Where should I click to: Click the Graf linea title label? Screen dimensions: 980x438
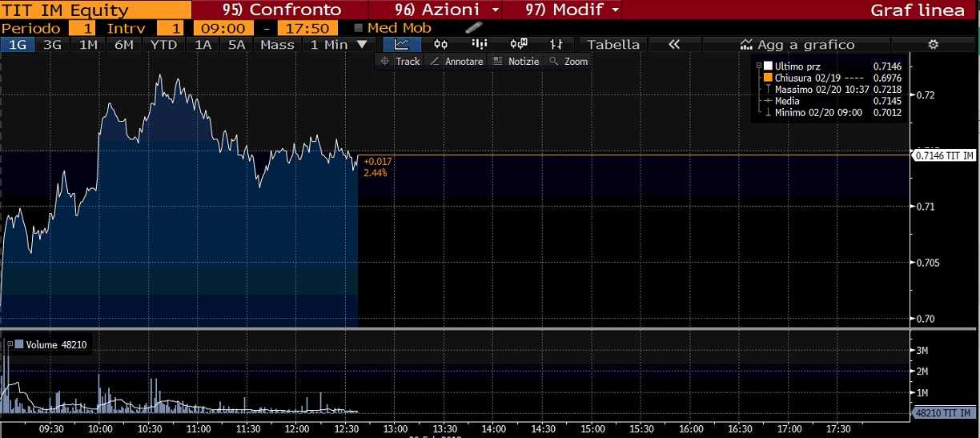coord(918,10)
